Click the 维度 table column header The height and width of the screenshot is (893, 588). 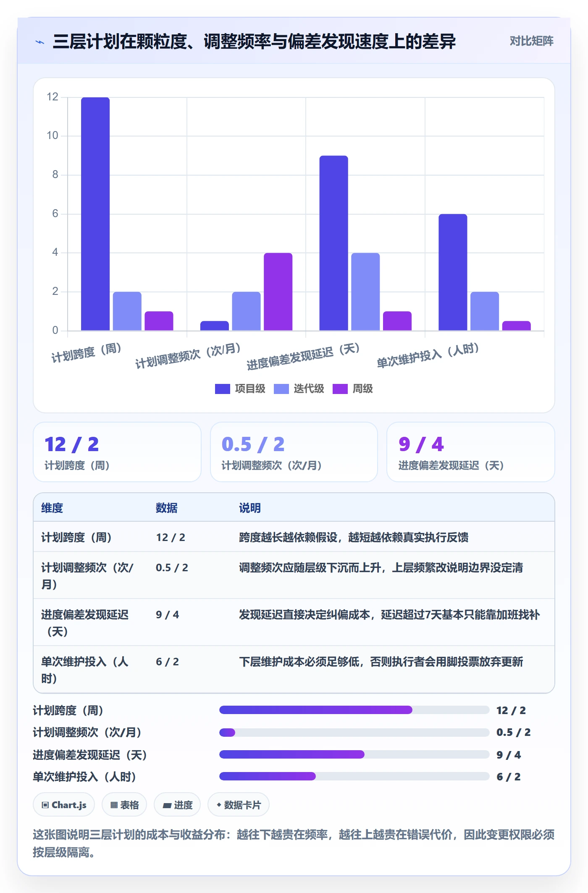point(52,508)
